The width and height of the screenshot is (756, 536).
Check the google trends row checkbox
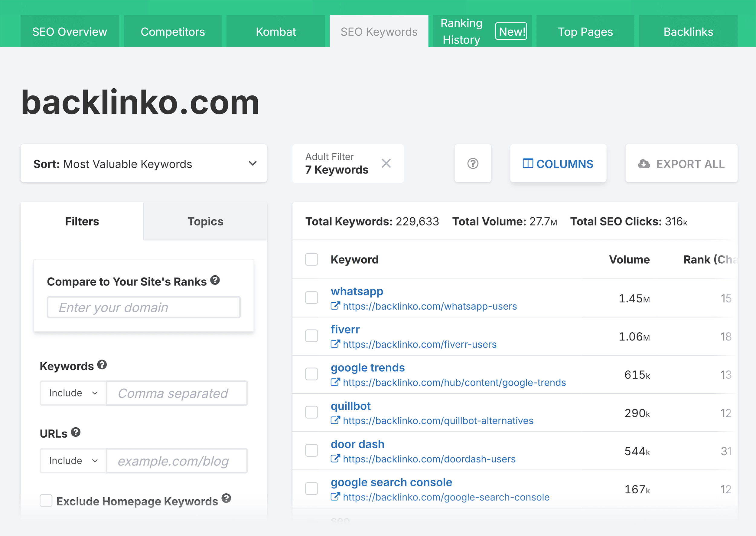(x=311, y=374)
